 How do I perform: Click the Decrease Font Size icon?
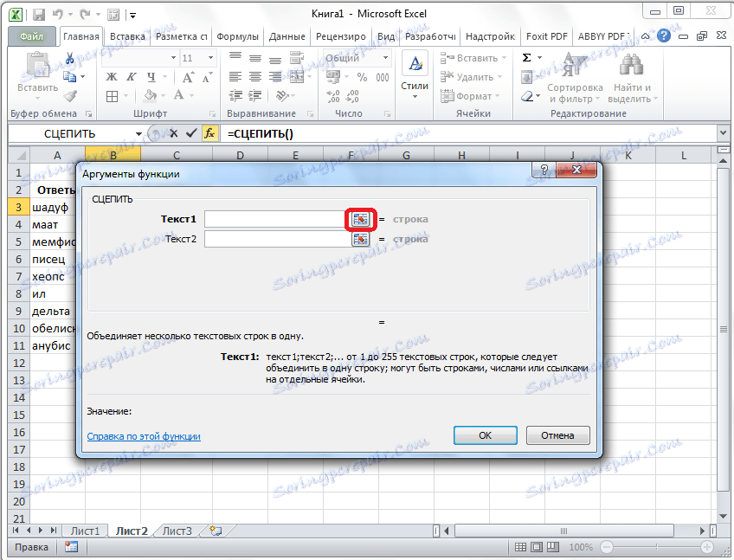(x=207, y=77)
